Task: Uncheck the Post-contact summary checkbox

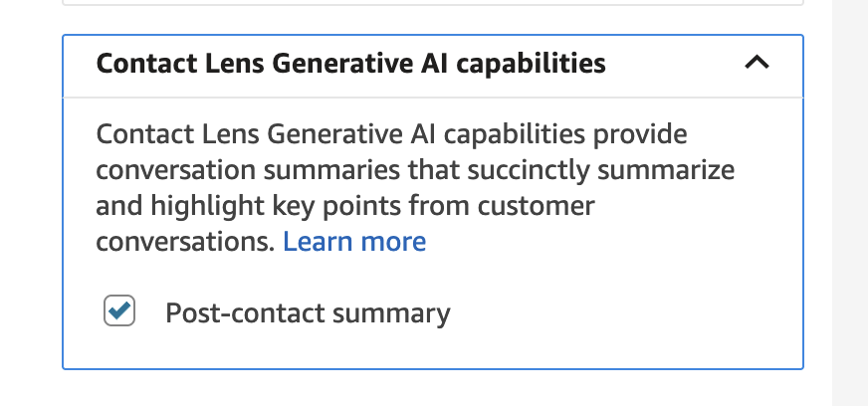Action: (x=119, y=311)
